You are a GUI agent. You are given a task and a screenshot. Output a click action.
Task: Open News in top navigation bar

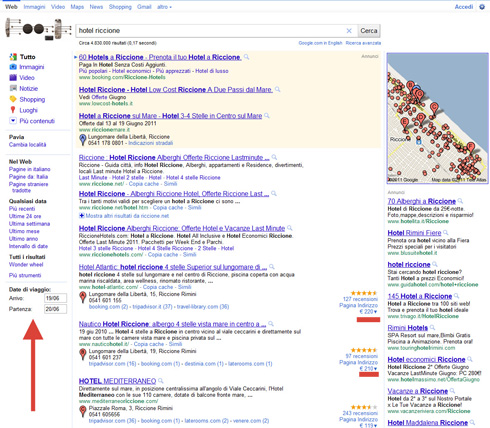click(x=96, y=7)
